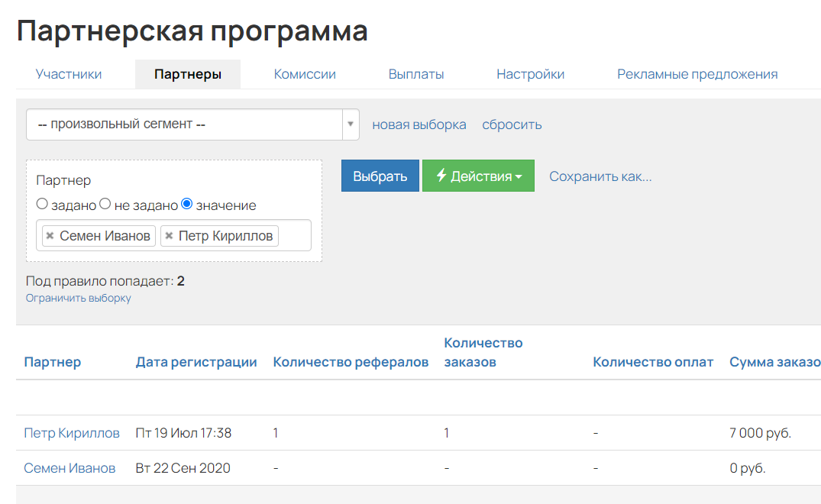Screen dimensions: 821x504
Task: Click the 'Партнер' filter label
Action: pyautogui.click(x=63, y=180)
